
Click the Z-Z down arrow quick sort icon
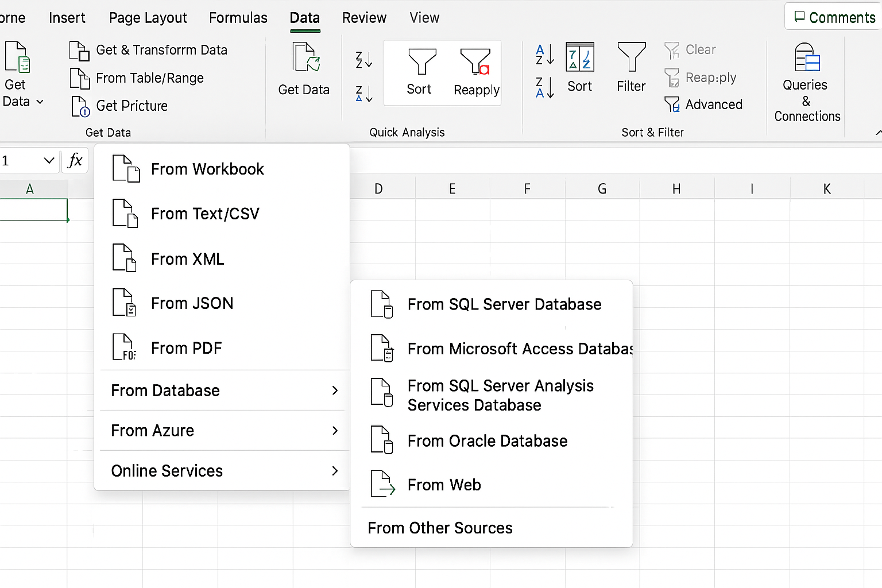point(364,59)
